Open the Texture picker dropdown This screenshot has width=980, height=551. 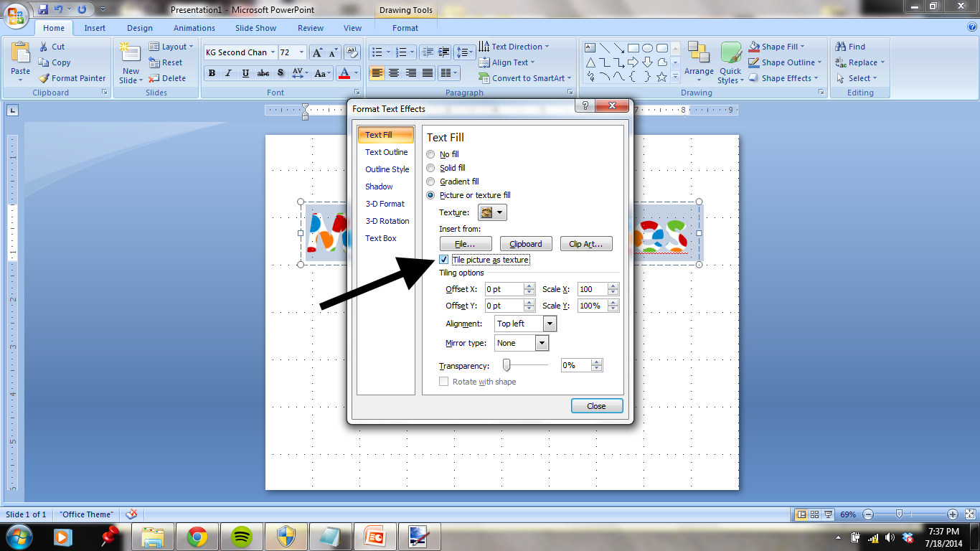(x=493, y=212)
